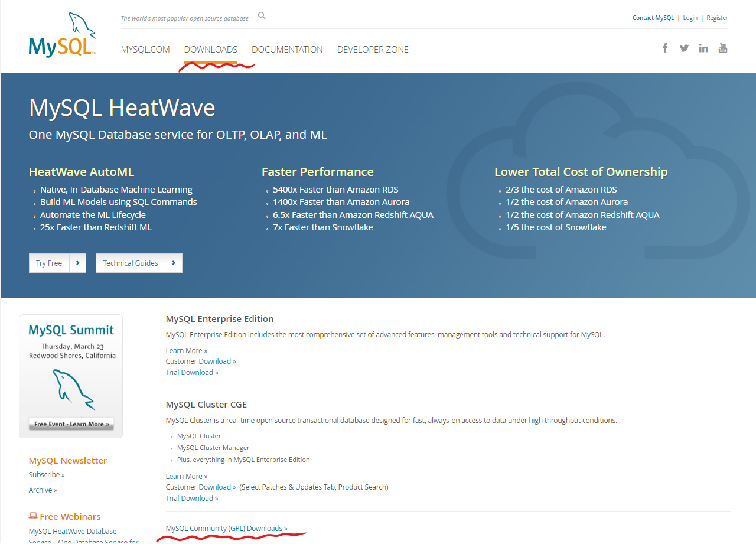Click Free Event - Learn More button
756x544 pixels.
(x=71, y=424)
